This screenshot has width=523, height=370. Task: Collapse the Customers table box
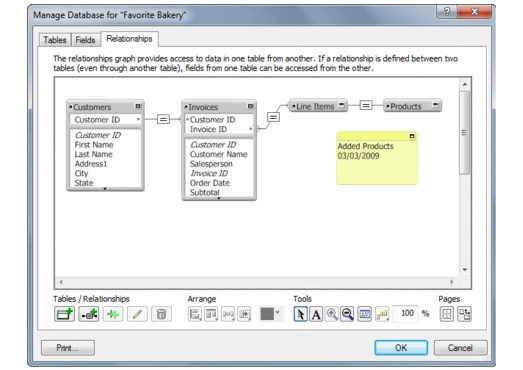(x=138, y=106)
